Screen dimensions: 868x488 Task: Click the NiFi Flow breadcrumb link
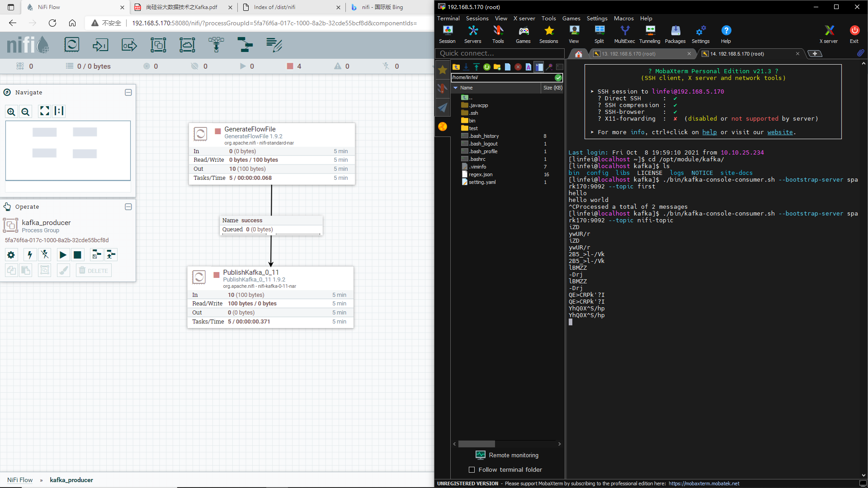20,480
